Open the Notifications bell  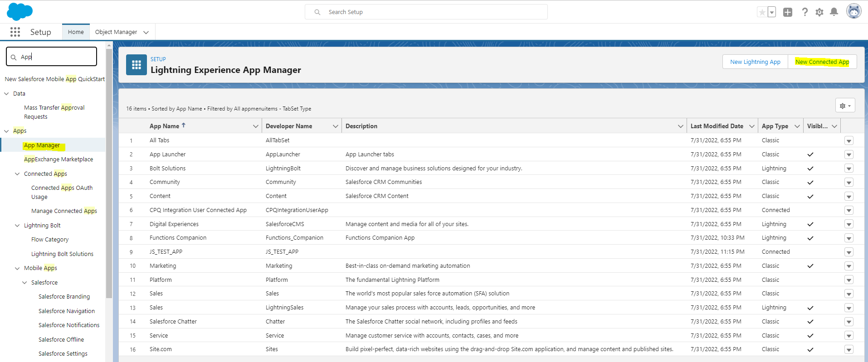[834, 12]
